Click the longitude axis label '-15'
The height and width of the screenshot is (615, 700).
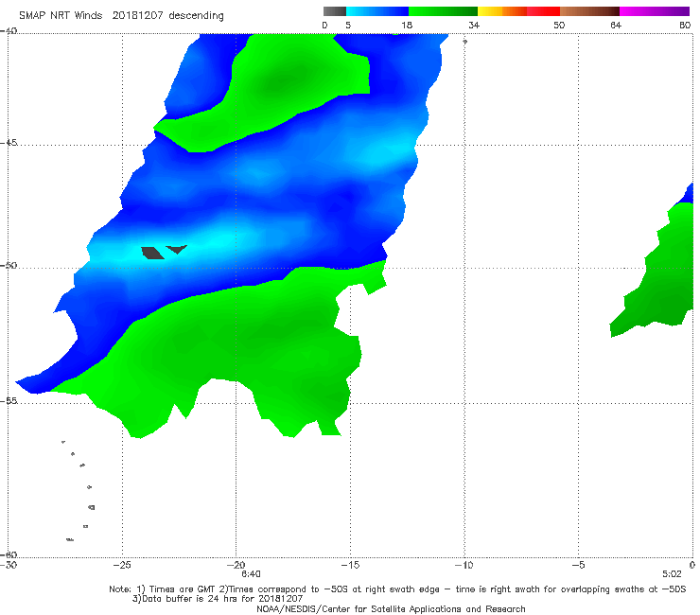click(x=350, y=565)
